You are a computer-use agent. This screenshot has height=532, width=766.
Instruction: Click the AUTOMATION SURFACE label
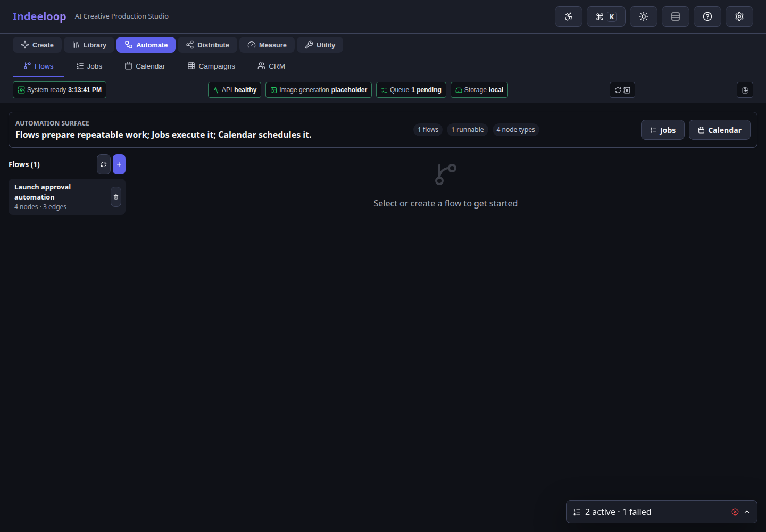click(52, 123)
